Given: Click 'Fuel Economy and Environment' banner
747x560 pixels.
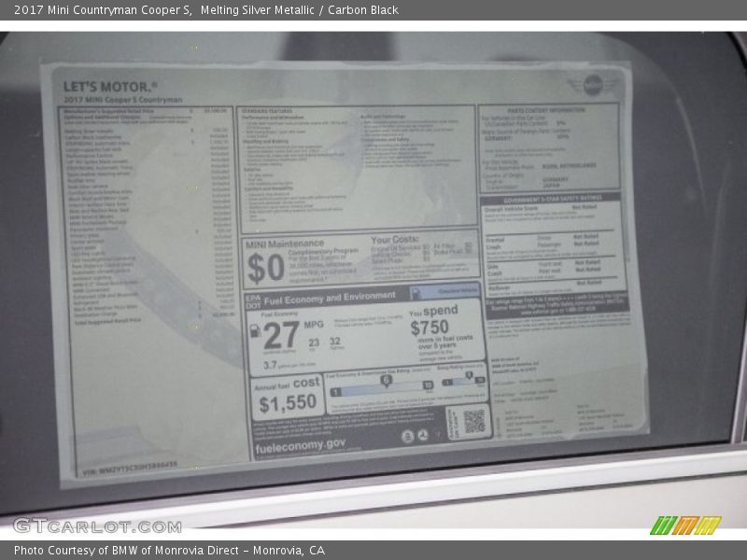Looking at the screenshot, I should click(x=330, y=298).
